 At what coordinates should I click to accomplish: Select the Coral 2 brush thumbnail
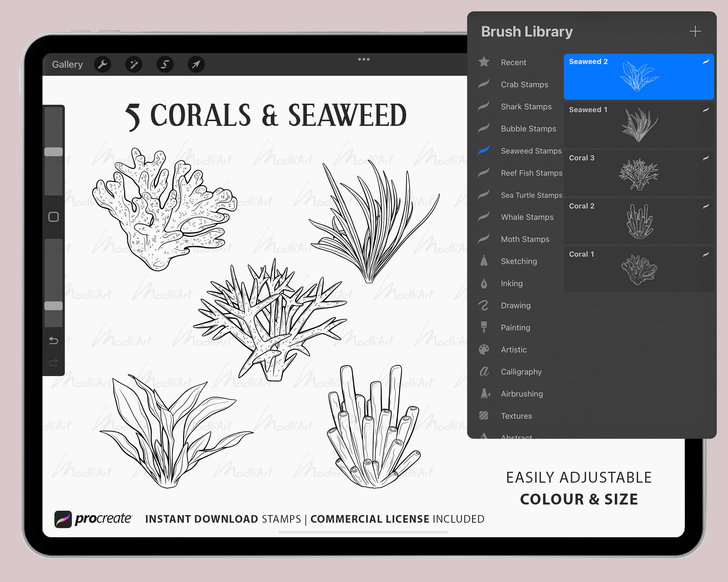[x=639, y=222]
